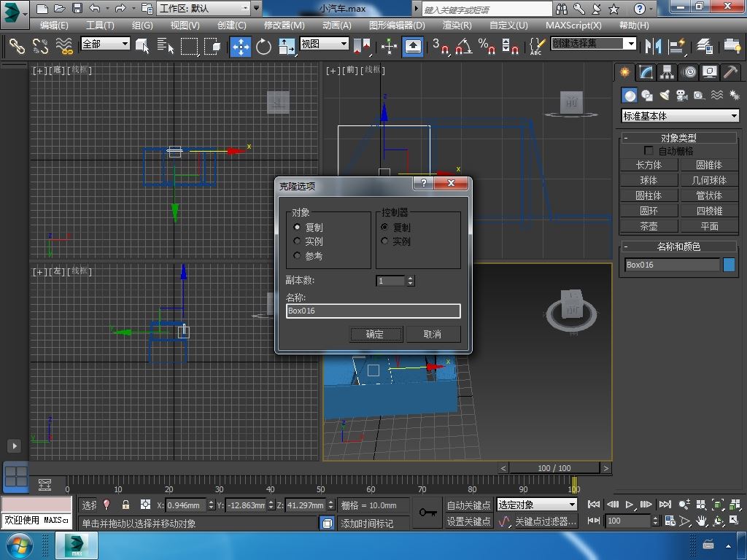Click the Select and Link chain icon
Image resolution: width=747 pixels, height=560 pixels.
coord(17,47)
